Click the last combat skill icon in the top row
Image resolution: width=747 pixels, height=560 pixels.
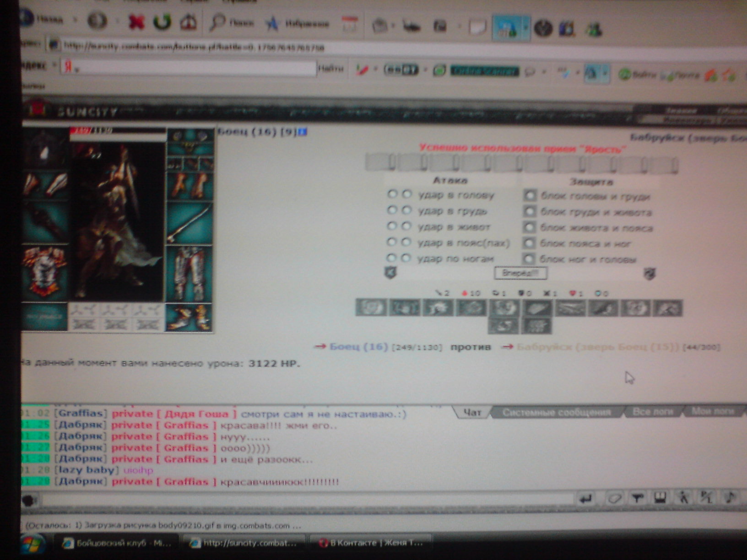coord(667,308)
